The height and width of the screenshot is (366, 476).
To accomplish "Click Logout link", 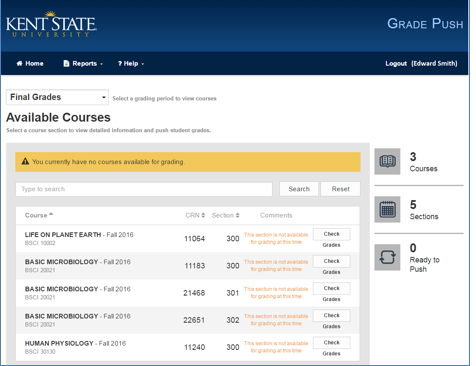I will point(396,63).
